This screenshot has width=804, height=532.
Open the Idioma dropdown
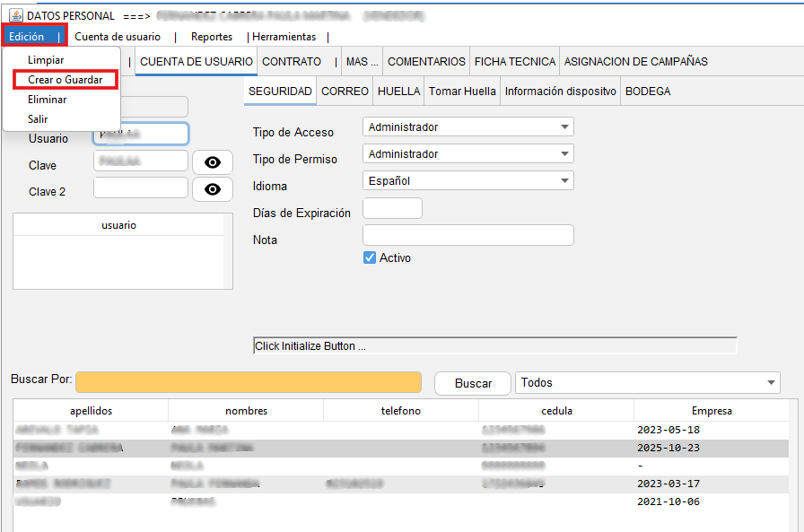tap(468, 180)
